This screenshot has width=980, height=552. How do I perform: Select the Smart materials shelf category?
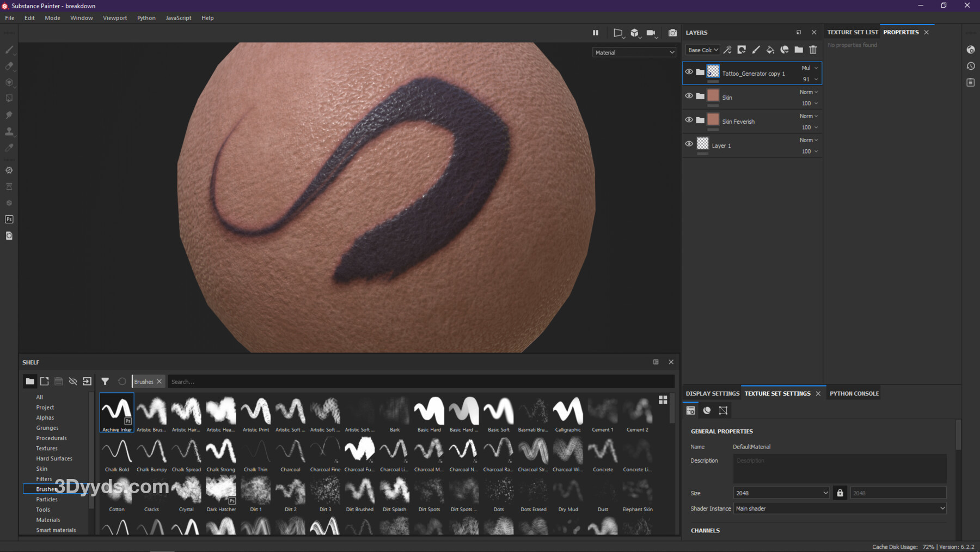point(56,530)
